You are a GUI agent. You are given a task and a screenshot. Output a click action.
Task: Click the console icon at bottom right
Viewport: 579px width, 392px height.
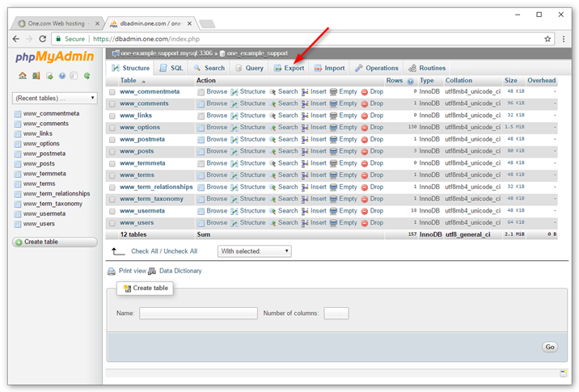point(563,373)
